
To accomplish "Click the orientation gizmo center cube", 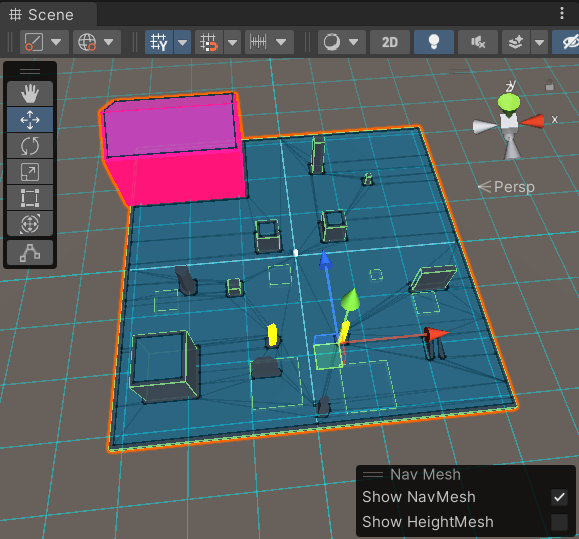I will 509,122.
